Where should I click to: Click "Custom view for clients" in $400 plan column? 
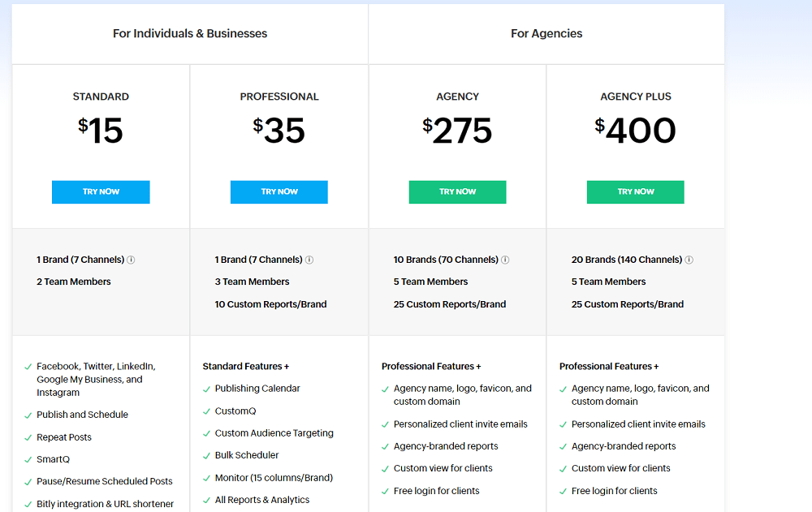coord(621,468)
